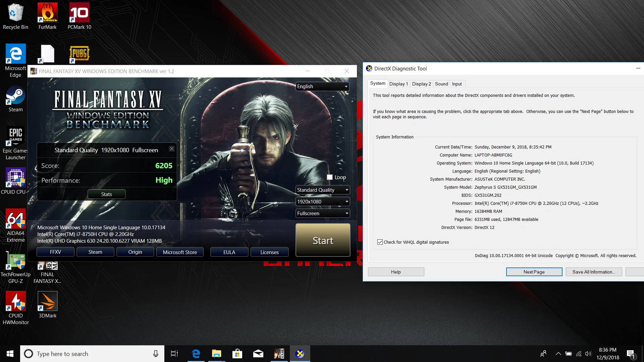Click the Intel UHD Graphics 630 info line
The width and height of the screenshot is (644, 362).
(x=100, y=241)
